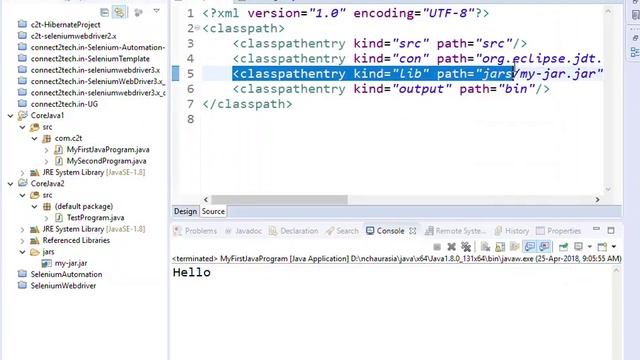The height and width of the screenshot is (360, 640).
Task: Click Remove All Terminated Launches icon
Action: [x=466, y=247]
